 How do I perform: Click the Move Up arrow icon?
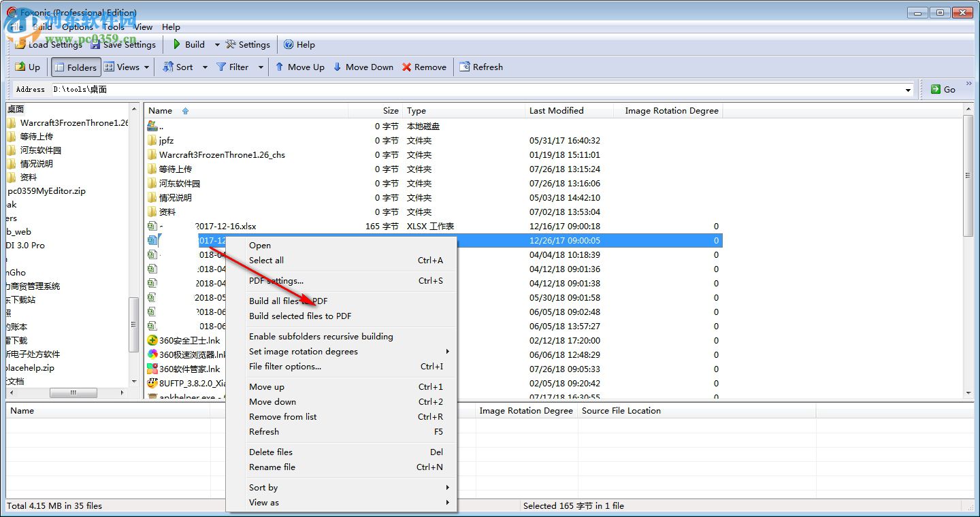[279, 67]
